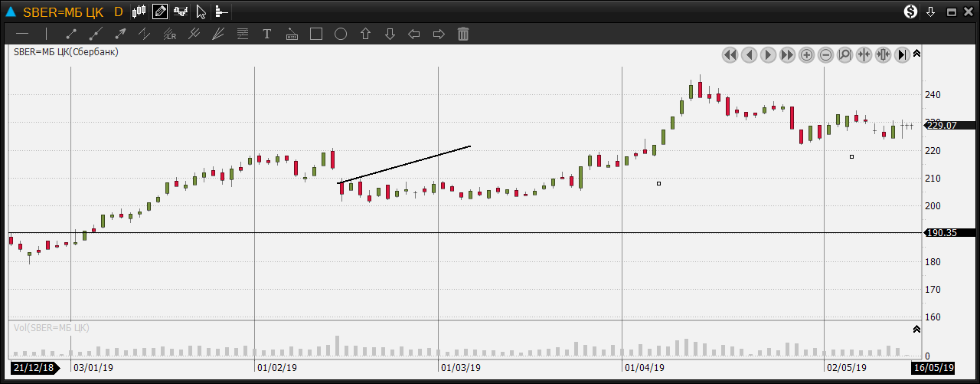Collapse the volume panel chevron
This screenshot has width=980, height=384.
pos(917,329)
